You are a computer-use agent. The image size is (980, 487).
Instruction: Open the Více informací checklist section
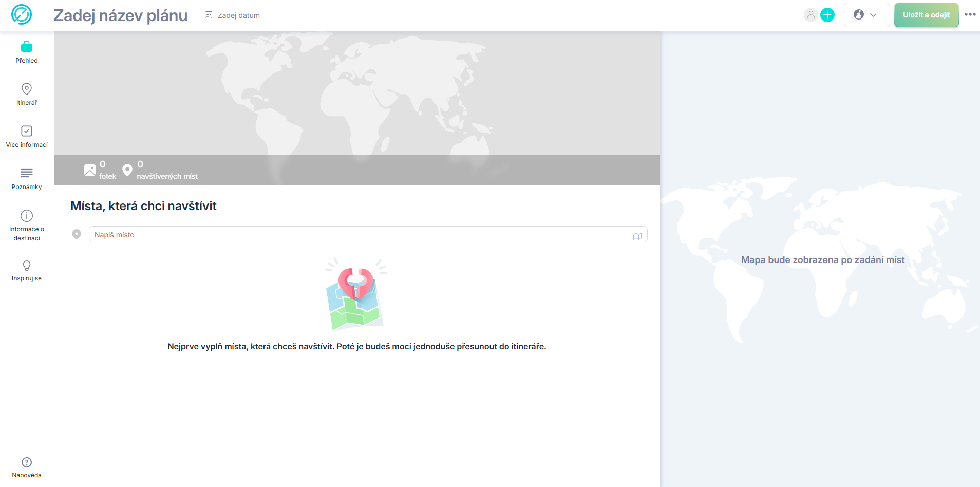coord(27,137)
